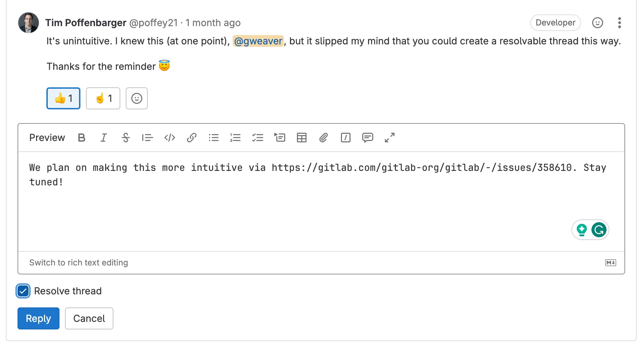The height and width of the screenshot is (348, 644).
Task: Insert a bulleted list
Action: [213, 138]
